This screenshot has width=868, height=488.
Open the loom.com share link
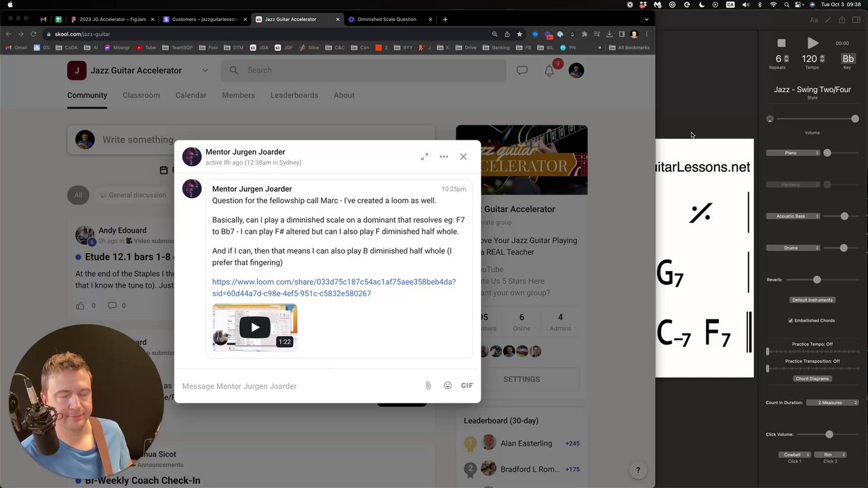coord(334,287)
